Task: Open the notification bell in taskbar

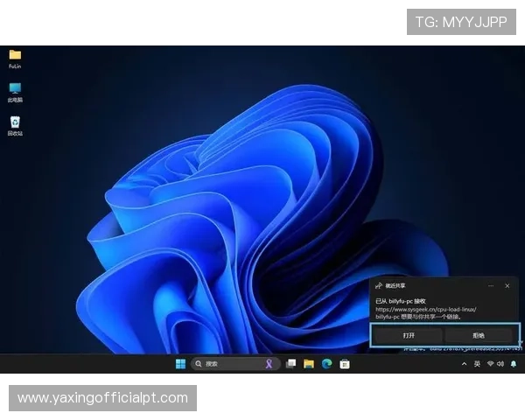Action: pyautogui.click(x=514, y=364)
